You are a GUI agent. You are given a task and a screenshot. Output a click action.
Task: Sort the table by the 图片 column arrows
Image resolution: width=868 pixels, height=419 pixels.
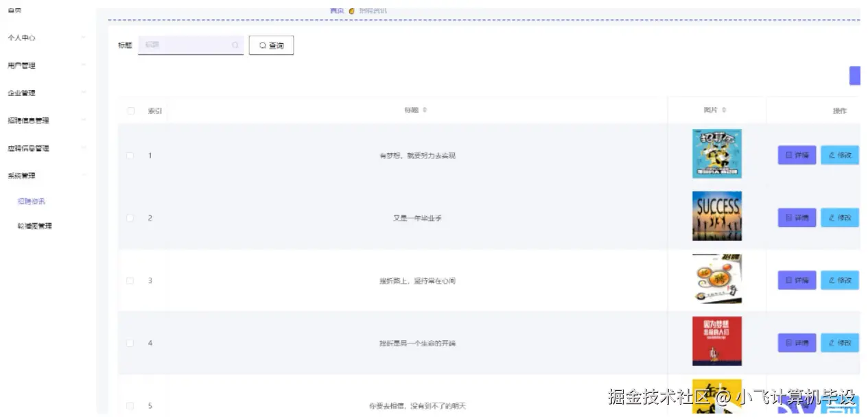coord(724,110)
